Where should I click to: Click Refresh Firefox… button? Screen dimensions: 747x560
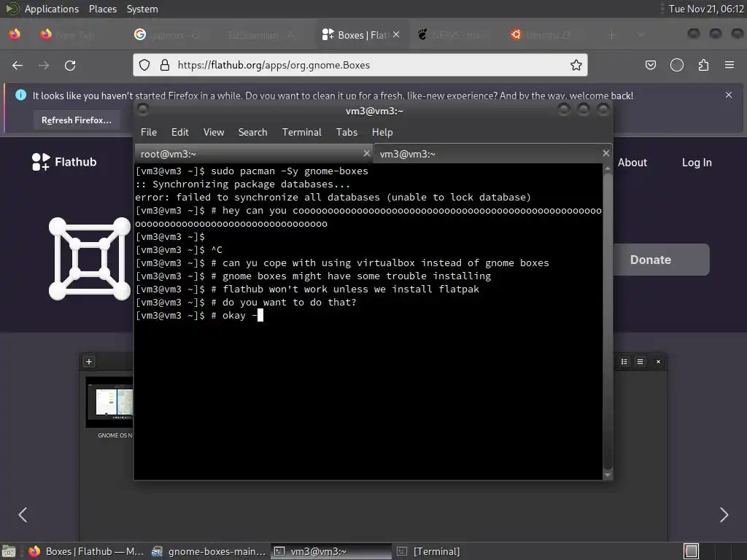pos(76,120)
